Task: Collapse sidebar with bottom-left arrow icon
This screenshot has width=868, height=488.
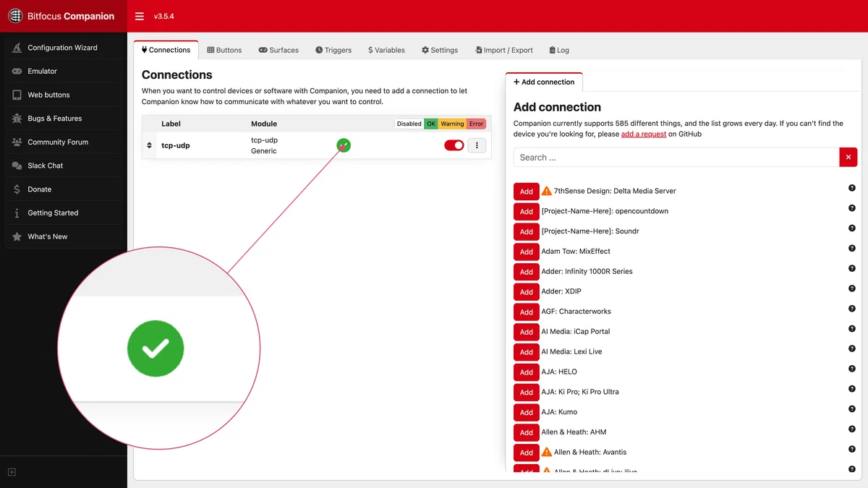Action: (12, 472)
